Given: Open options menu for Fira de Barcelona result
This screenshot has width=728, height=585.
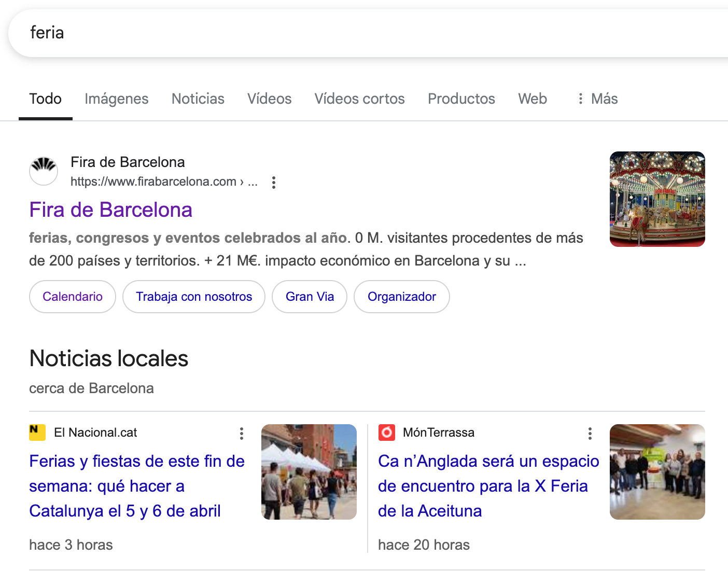Looking at the screenshot, I should (274, 182).
